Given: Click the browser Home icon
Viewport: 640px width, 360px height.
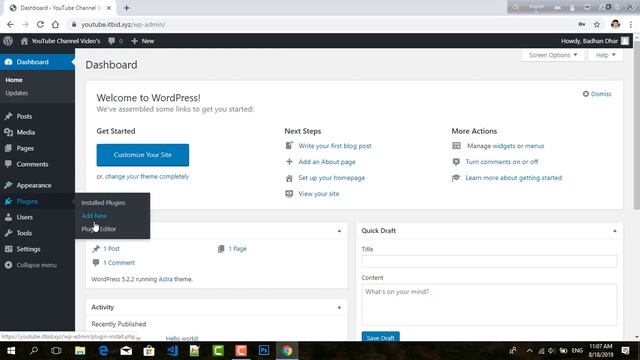Looking at the screenshot, I should [55, 24].
